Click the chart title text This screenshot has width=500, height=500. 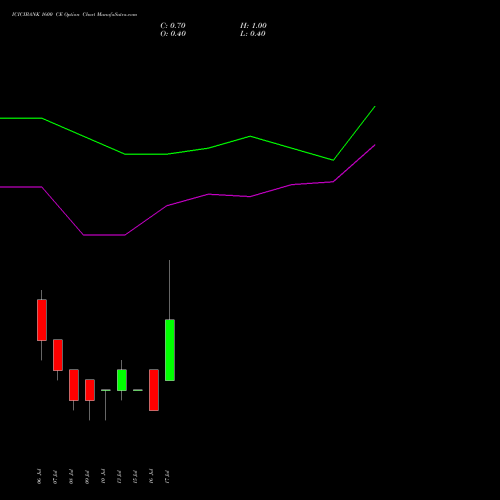point(74,15)
